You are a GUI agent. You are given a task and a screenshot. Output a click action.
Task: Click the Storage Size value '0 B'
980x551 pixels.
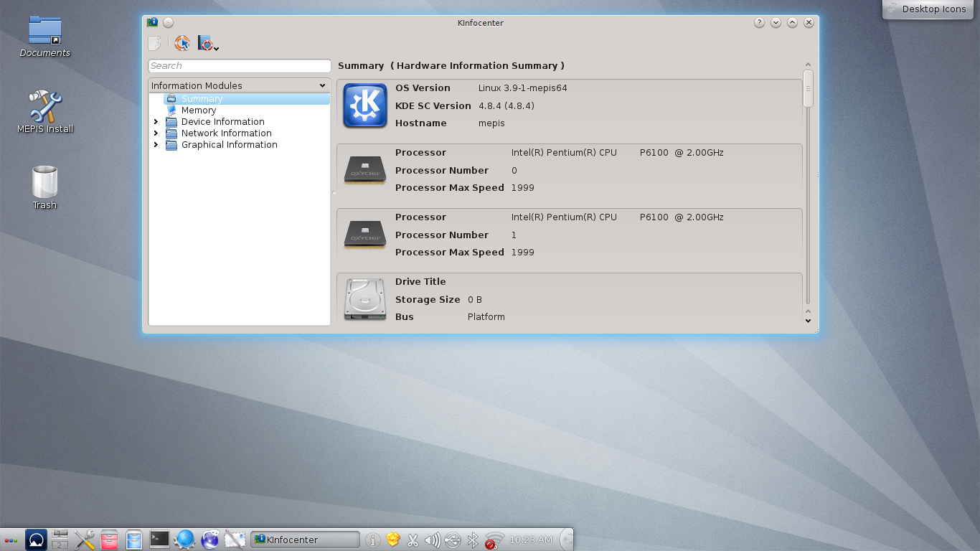pos(475,300)
